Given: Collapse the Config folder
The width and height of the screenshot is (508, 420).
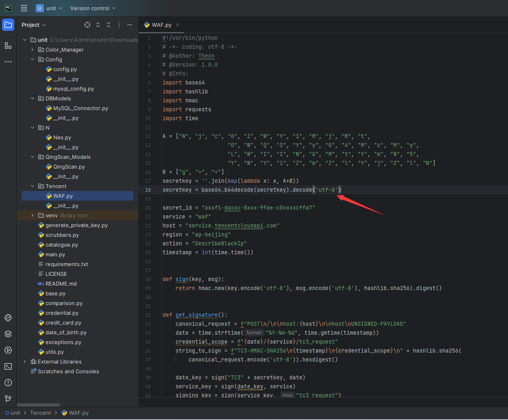Looking at the screenshot, I should tap(33, 59).
